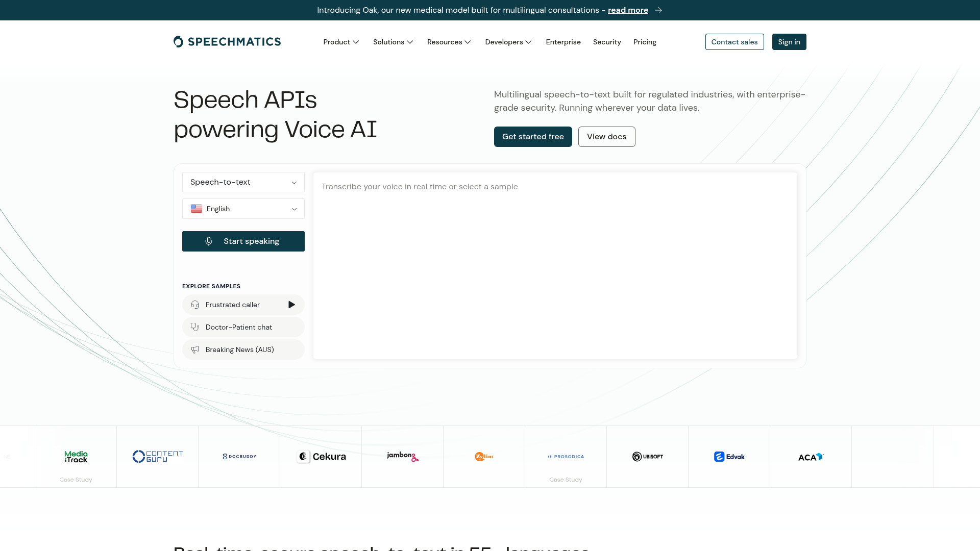Open the English language dropdown
This screenshot has width=980, height=551.
coord(243,209)
